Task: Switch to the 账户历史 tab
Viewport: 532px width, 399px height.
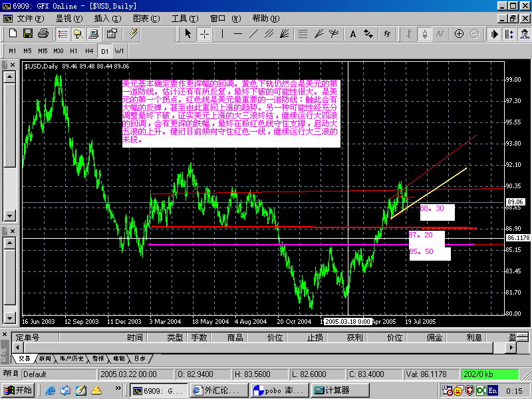Action: pos(71,358)
